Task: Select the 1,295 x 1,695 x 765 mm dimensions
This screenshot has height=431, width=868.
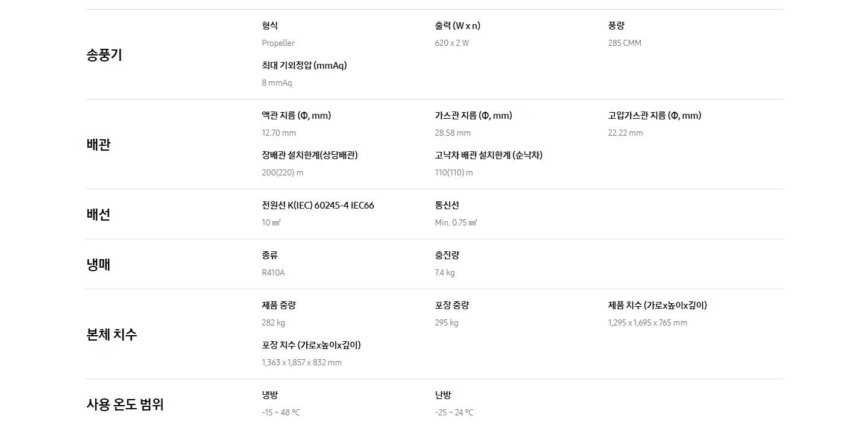Action: 647,322
